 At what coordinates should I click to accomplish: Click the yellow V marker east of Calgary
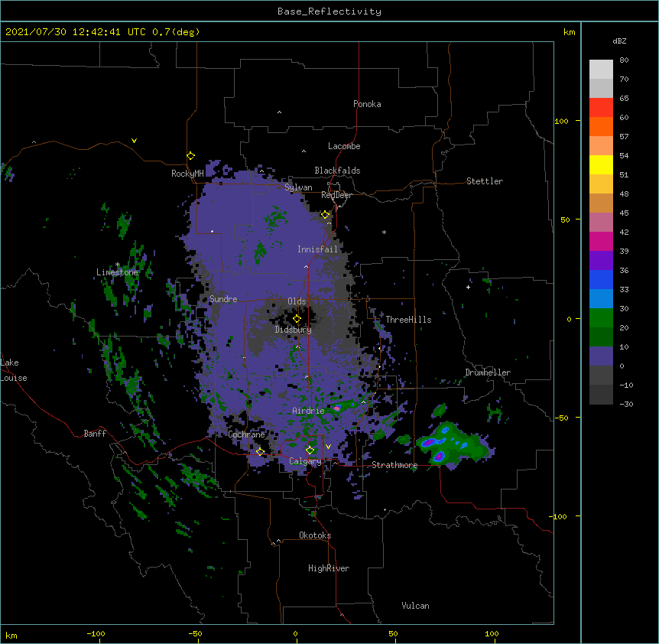[328, 447]
